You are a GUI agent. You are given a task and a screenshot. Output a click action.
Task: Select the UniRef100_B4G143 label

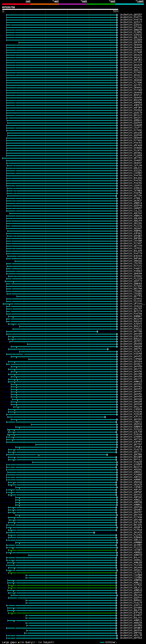point(131,321)
